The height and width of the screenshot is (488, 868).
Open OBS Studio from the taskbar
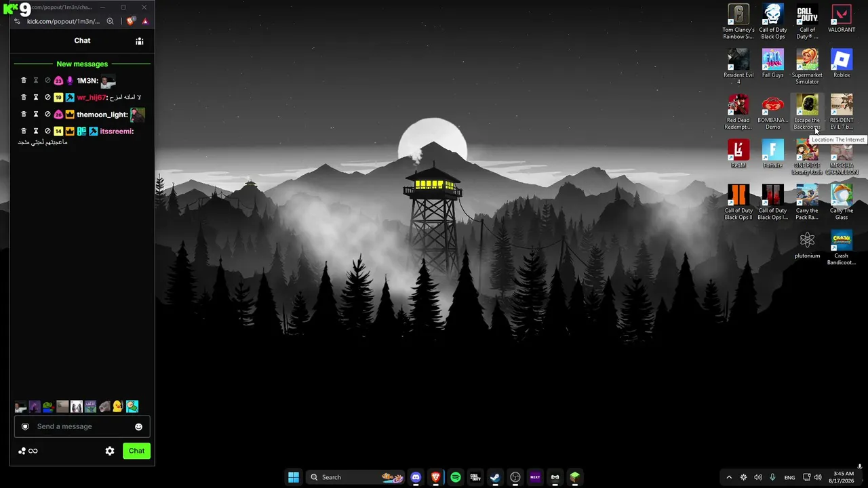(x=515, y=477)
